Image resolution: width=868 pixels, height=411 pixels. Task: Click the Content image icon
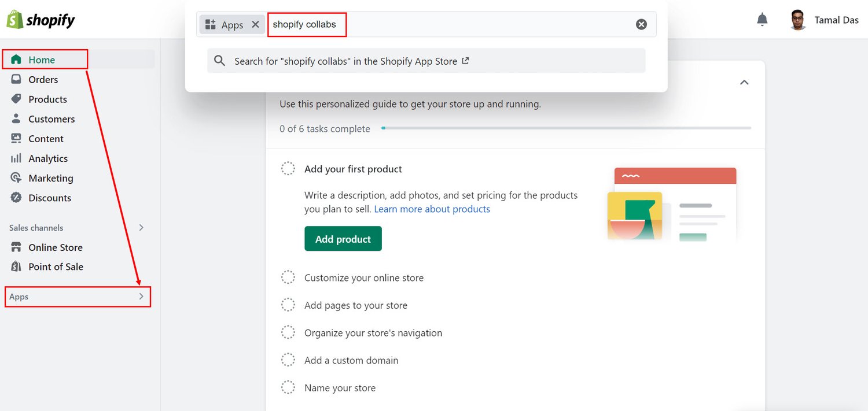click(16, 138)
